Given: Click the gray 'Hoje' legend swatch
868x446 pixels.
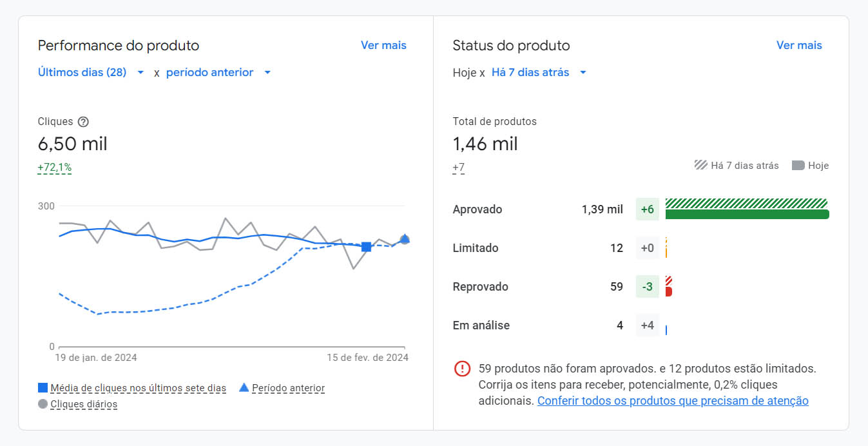Looking at the screenshot, I should point(798,166).
